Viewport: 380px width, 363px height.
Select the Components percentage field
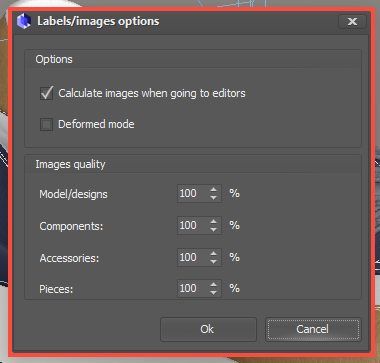199,225
